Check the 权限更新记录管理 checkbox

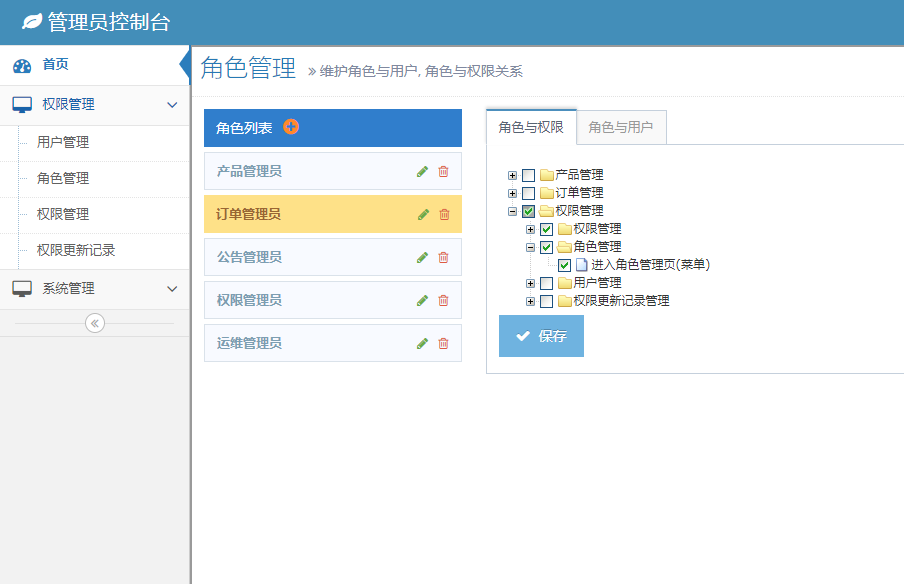click(547, 301)
